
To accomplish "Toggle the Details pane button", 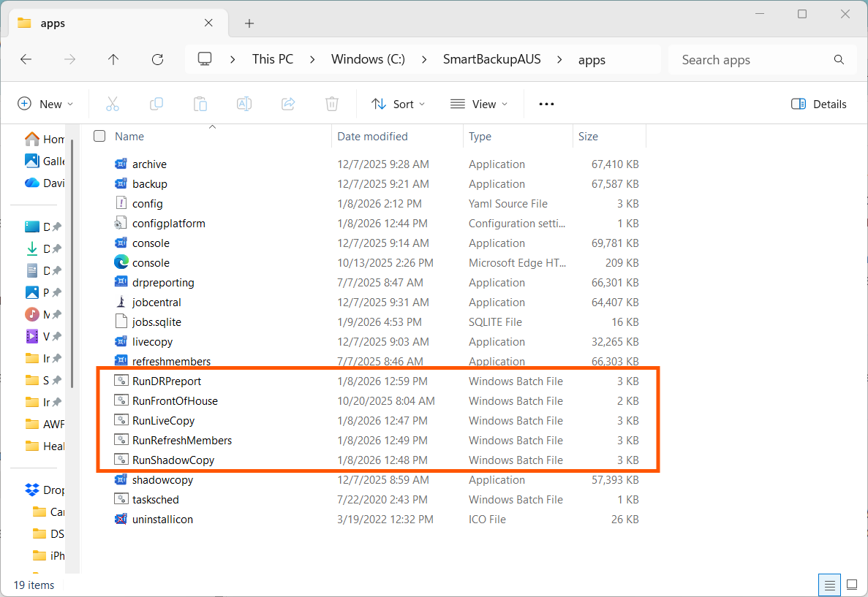I will (819, 104).
